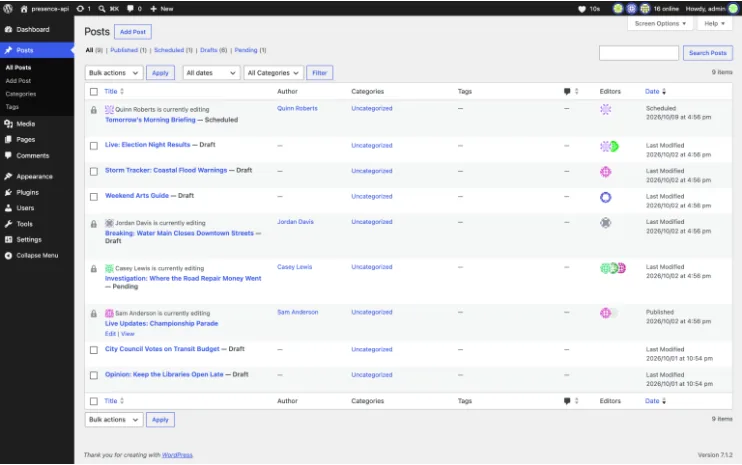The width and height of the screenshot is (742, 465).
Task: Filter to Published posts
Action: tap(128, 50)
